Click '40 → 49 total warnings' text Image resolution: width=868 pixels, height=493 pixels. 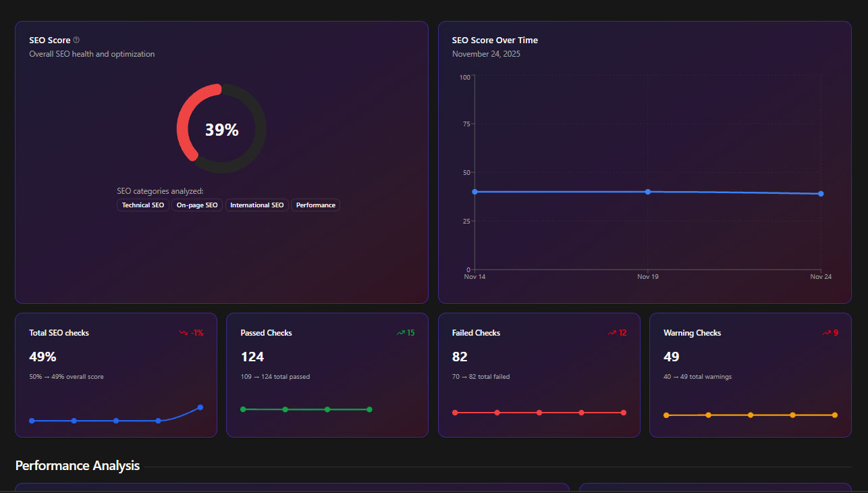tap(697, 377)
